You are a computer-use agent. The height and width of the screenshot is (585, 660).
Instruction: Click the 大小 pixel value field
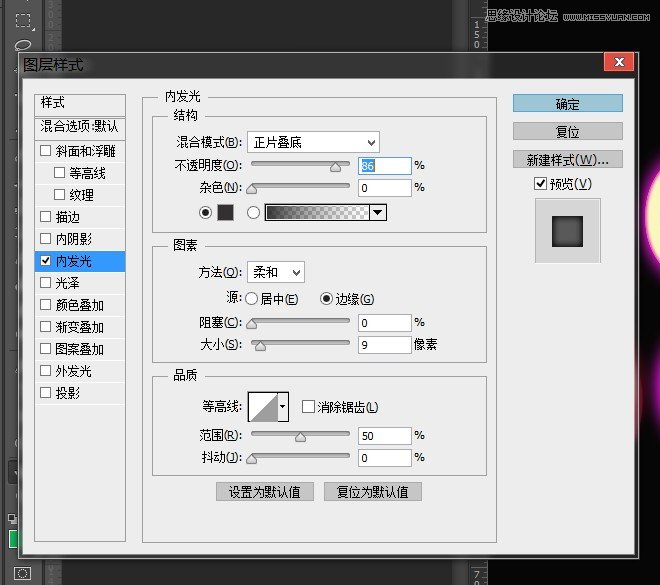tap(385, 345)
